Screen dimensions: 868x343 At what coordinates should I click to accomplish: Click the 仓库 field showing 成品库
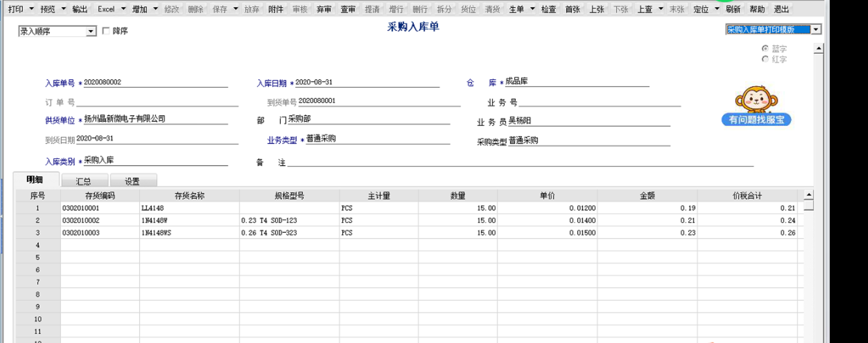[577, 82]
